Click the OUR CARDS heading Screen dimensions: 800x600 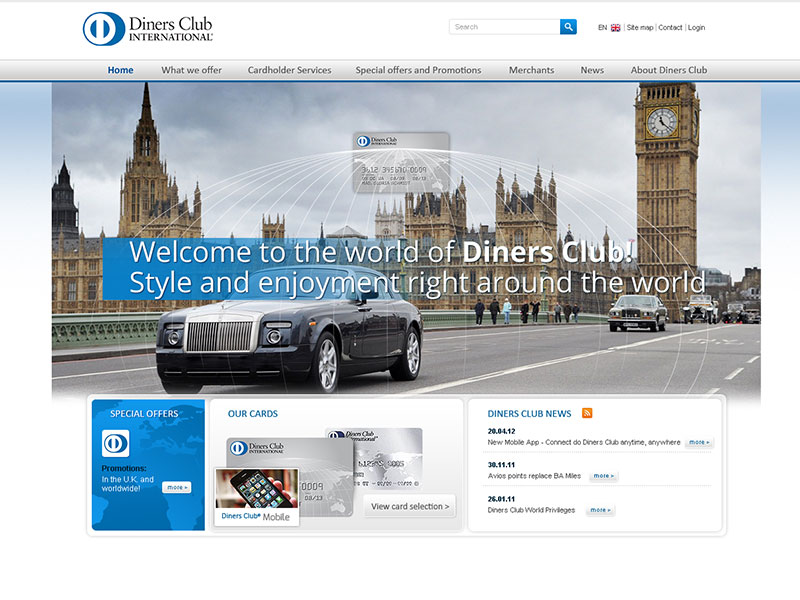(x=253, y=414)
